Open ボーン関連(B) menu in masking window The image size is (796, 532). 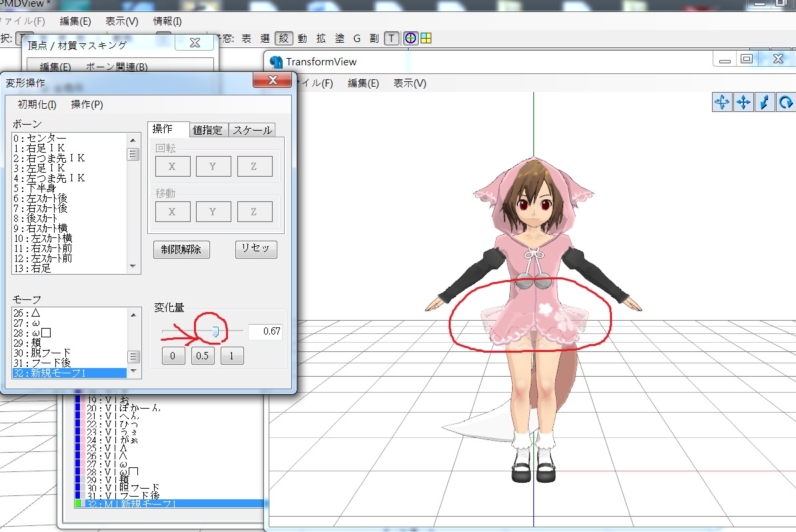coord(117,67)
